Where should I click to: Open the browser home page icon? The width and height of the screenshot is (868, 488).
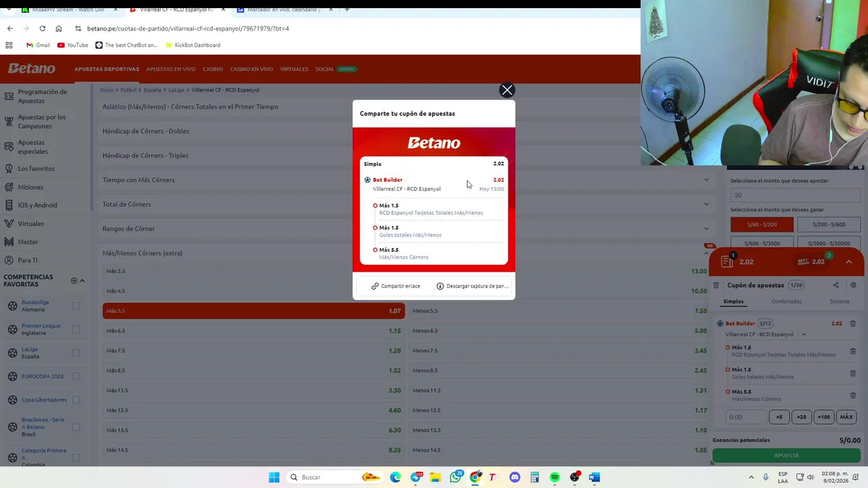(x=58, y=28)
